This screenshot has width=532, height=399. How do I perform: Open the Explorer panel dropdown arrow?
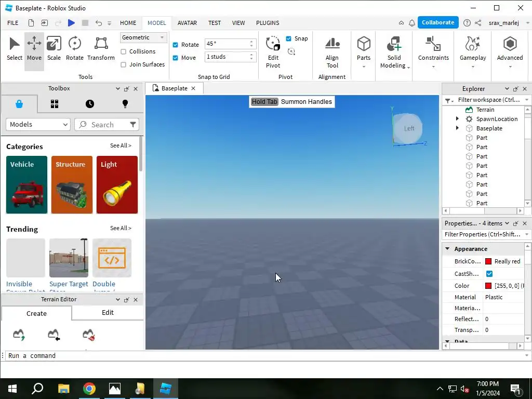(x=507, y=89)
